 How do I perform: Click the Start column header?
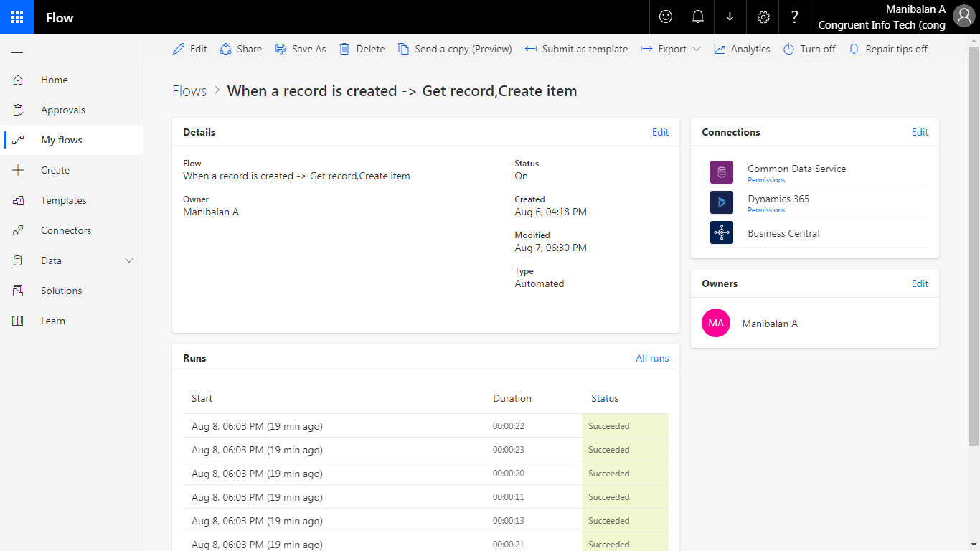click(202, 398)
